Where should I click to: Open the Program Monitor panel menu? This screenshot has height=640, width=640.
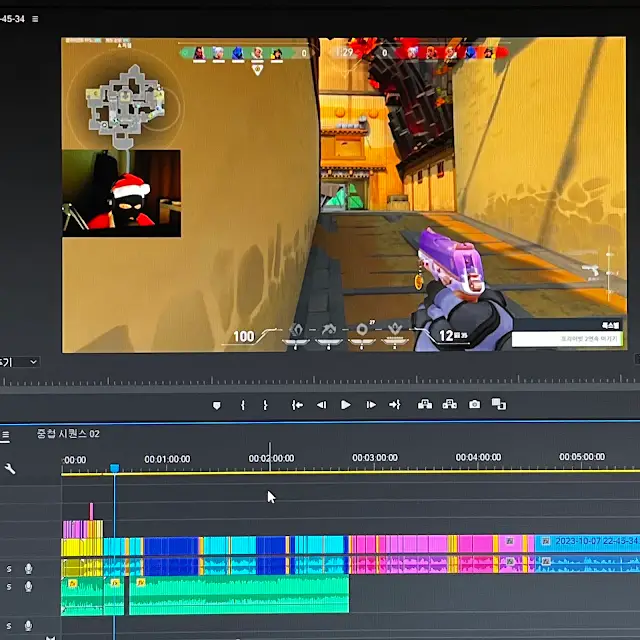pyautogui.click(x=35, y=19)
